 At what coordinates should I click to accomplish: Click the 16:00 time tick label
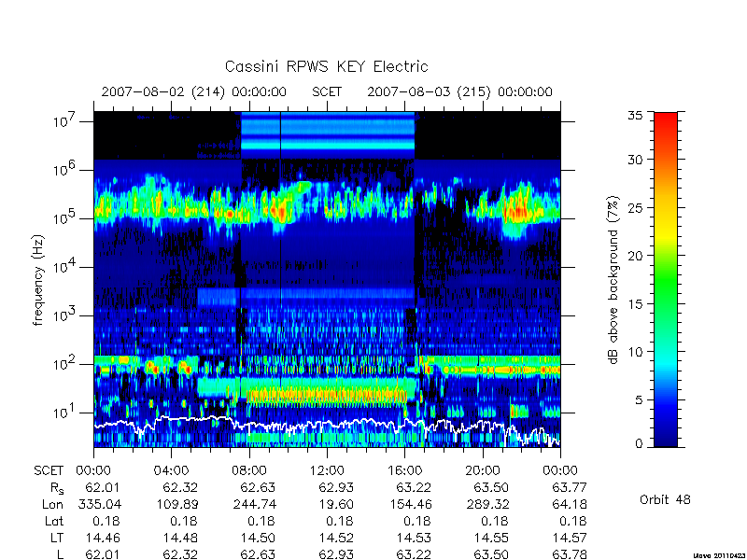coord(404,470)
